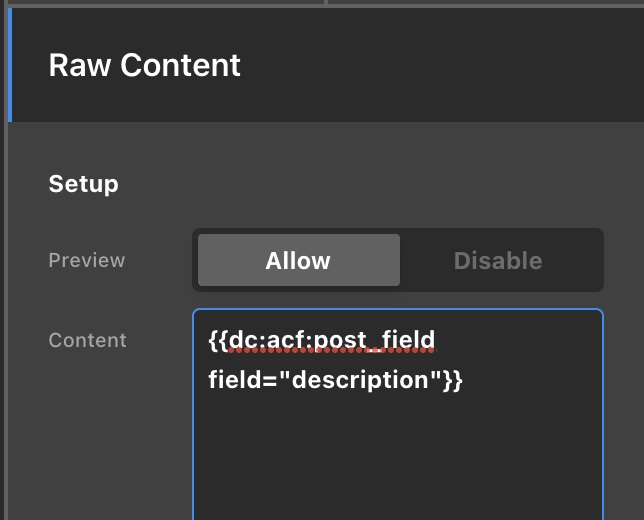Select the Allow preview option
644x520 pixels.
click(x=298, y=261)
